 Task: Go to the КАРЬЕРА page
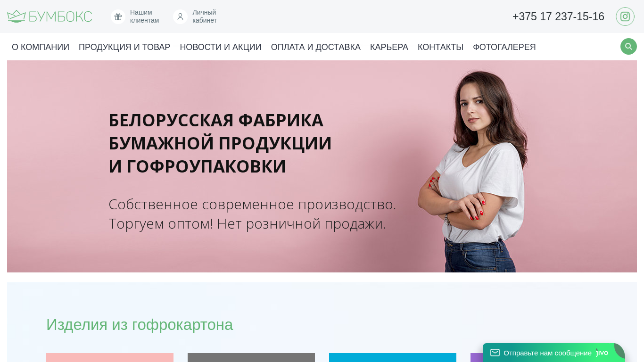(389, 47)
